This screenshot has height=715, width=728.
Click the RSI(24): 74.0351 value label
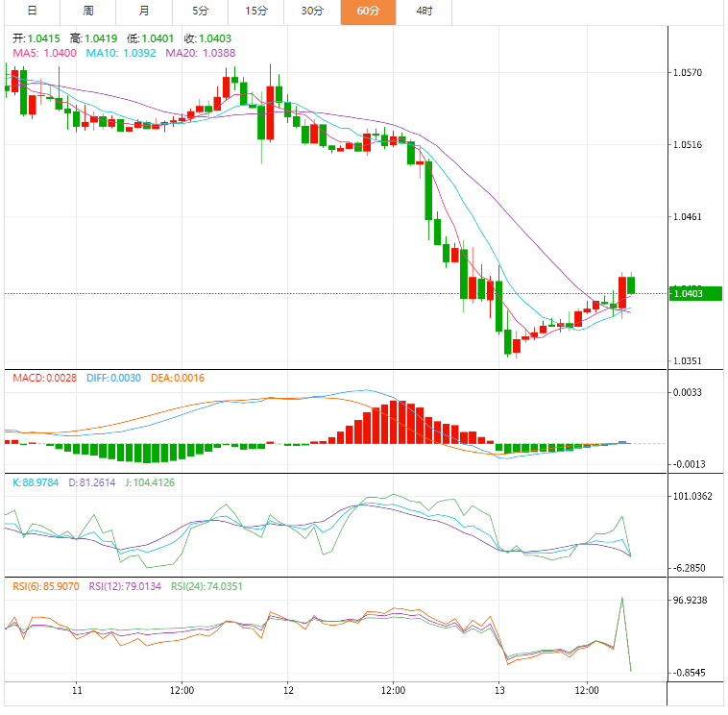[206, 587]
